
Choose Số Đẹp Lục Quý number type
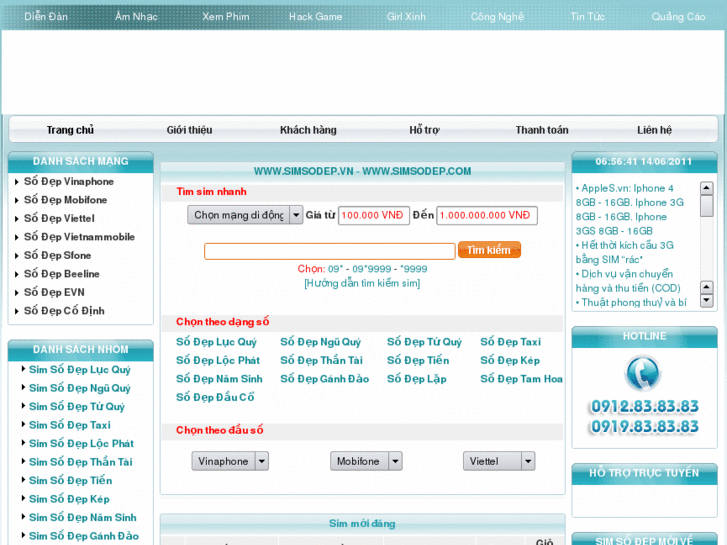click(216, 342)
